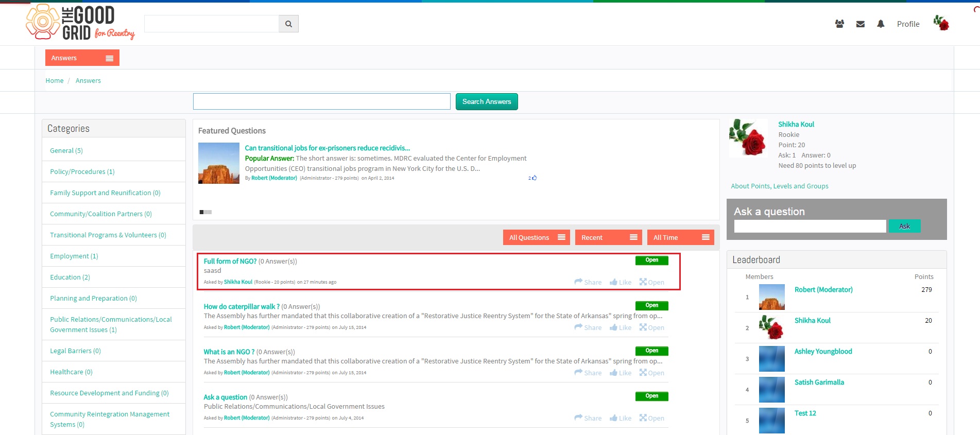Focus the Search Answers text field
This screenshot has height=435, width=980.
(322, 101)
